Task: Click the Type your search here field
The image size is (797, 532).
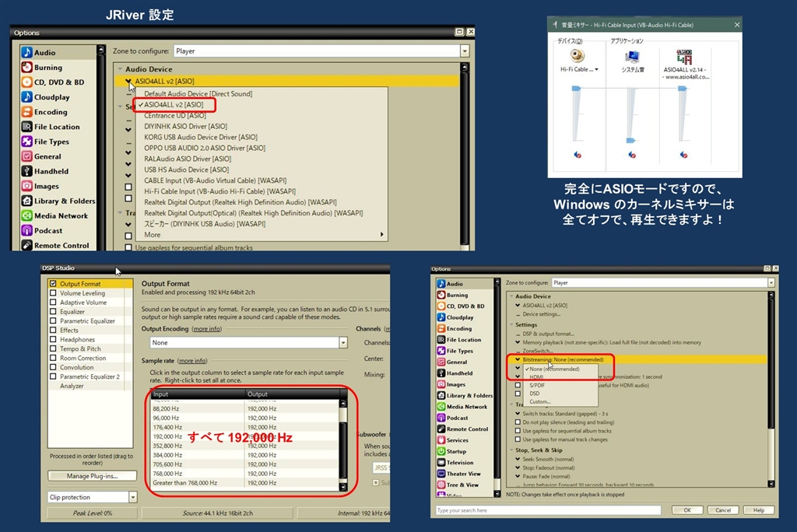Action: click(x=548, y=510)
